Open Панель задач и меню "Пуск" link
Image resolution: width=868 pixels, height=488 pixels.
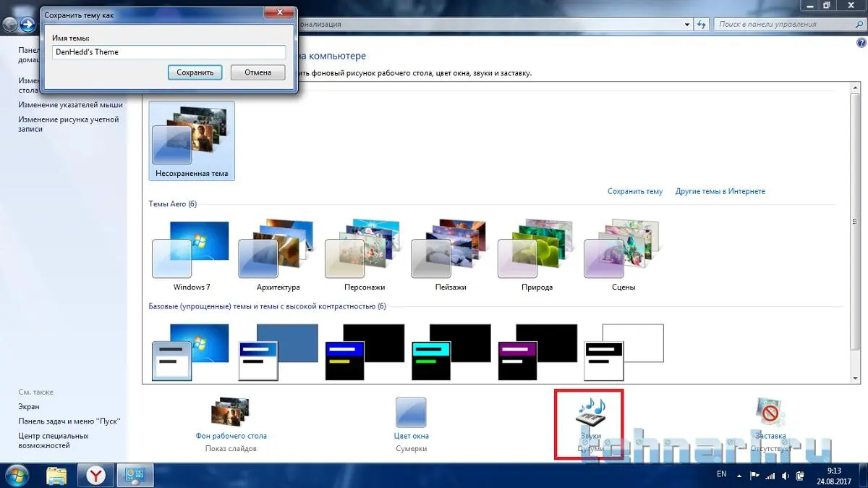(x=69, y=421)
